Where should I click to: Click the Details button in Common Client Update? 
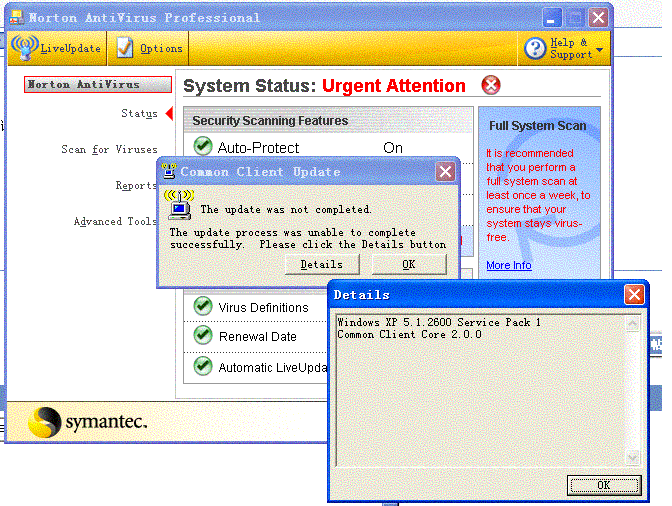click(x=322, y=264)
